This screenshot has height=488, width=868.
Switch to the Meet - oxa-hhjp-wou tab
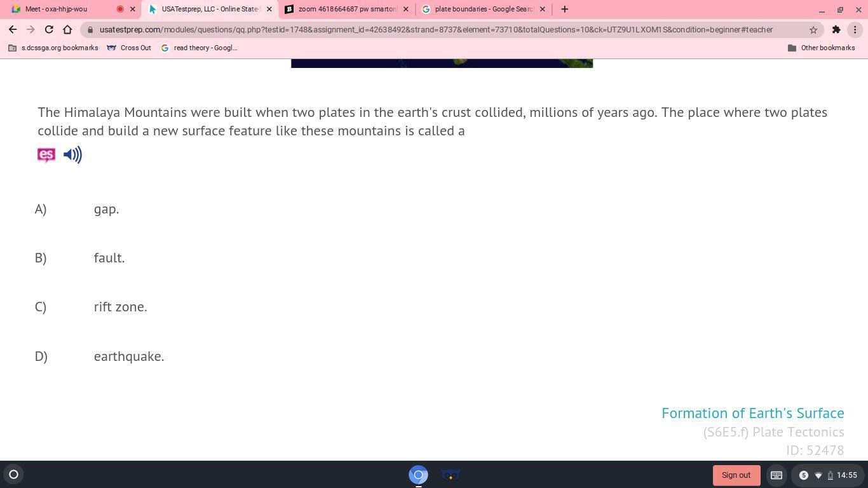point(56,9)
